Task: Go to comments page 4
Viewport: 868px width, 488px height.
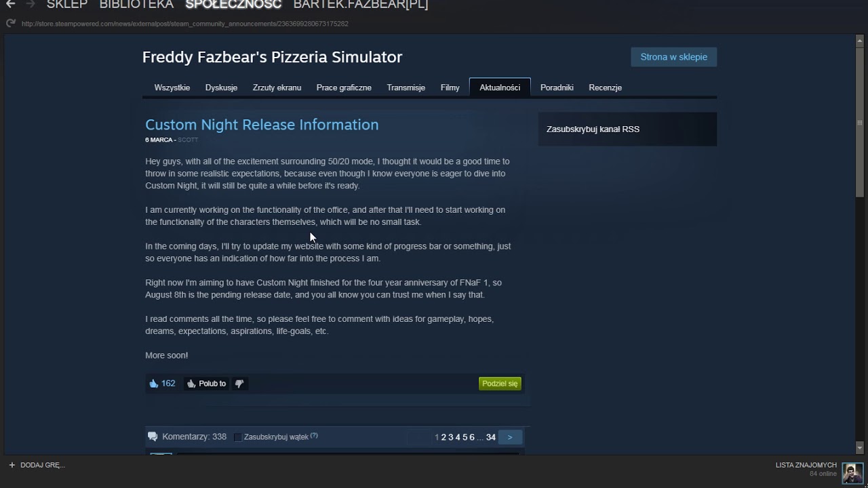Action: (x=458, y=437)
